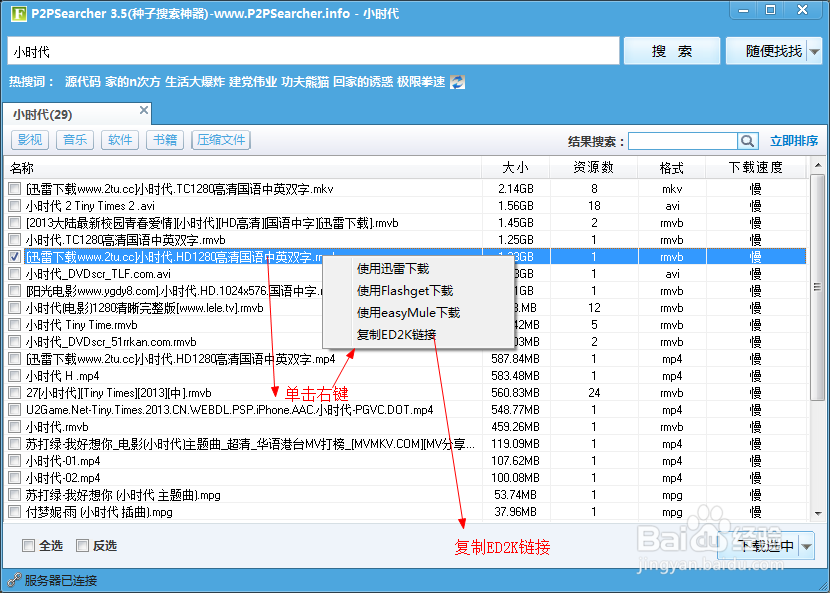Click the scrollbar down arrow
830x593 pixels.
[x=818, y=514]
